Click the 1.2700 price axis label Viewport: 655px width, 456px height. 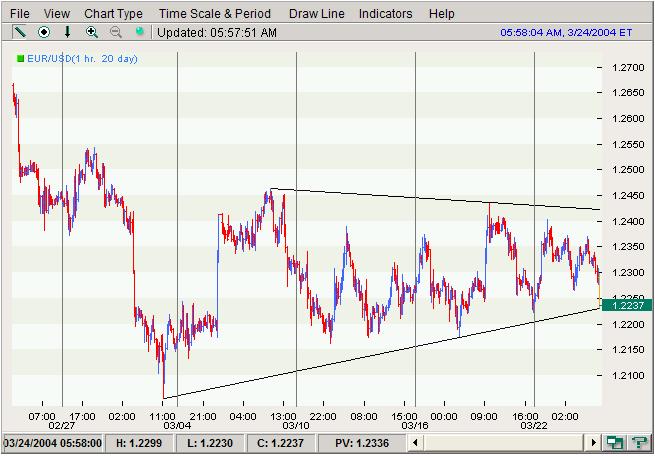click(628, 67)
